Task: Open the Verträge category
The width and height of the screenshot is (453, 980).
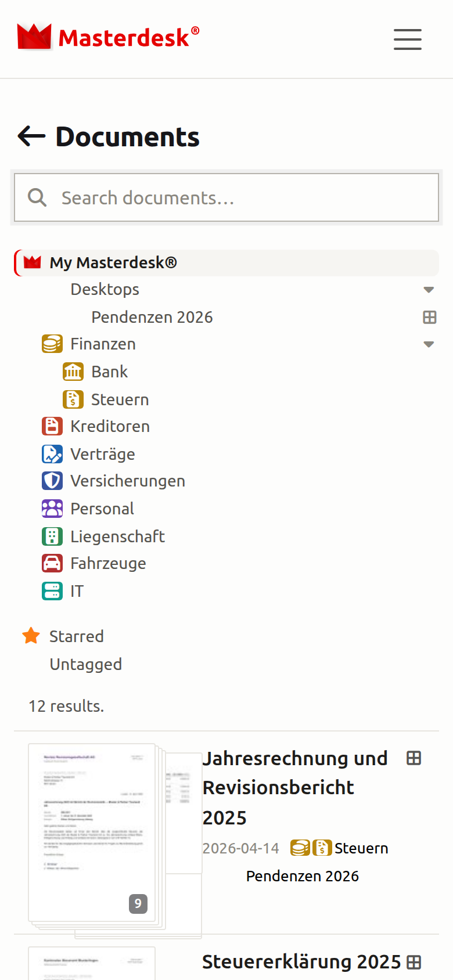Action: 103,454
